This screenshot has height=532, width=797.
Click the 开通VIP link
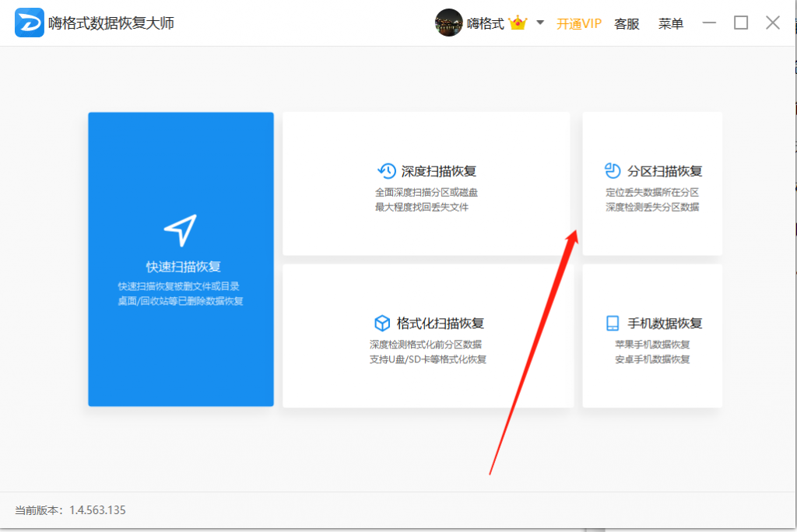click(x=579, y=24)
